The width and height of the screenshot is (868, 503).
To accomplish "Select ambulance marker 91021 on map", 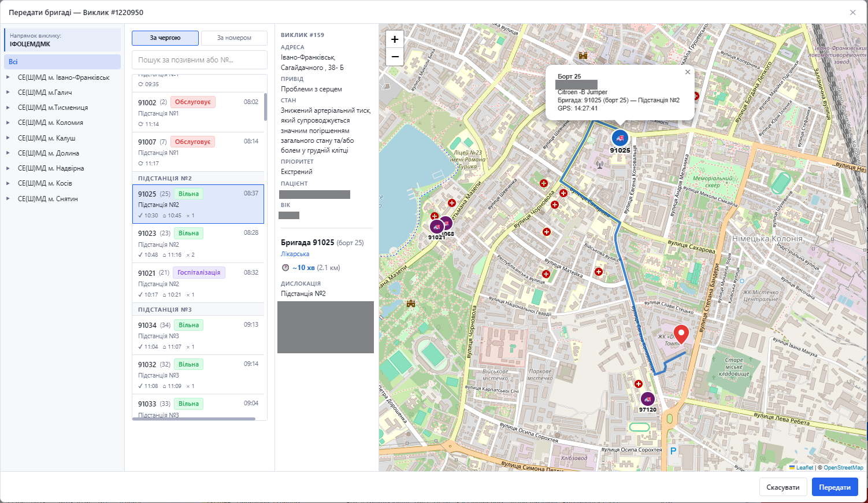I will (x=437, y=227).
